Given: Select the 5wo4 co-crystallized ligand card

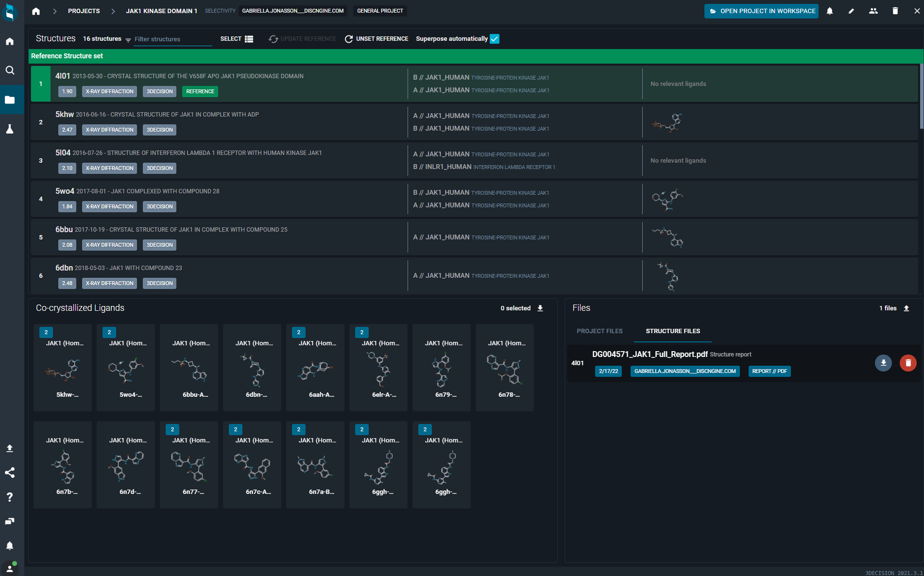Looking at the screenshot, I should pos(126,368).
